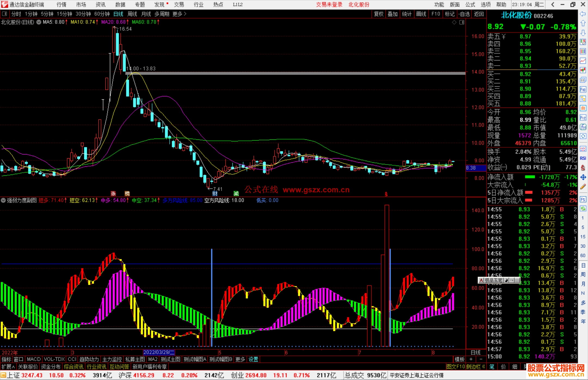Switch to the 60分钟 tab
Viewport: 588px width, 380px height.
point(102,14)
